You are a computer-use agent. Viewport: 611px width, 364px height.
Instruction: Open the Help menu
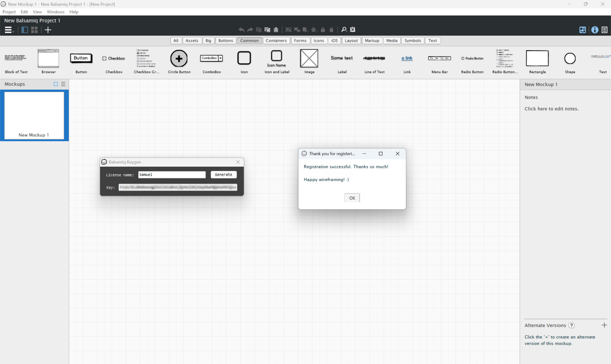pyautogui.click(x=74, y=12)
